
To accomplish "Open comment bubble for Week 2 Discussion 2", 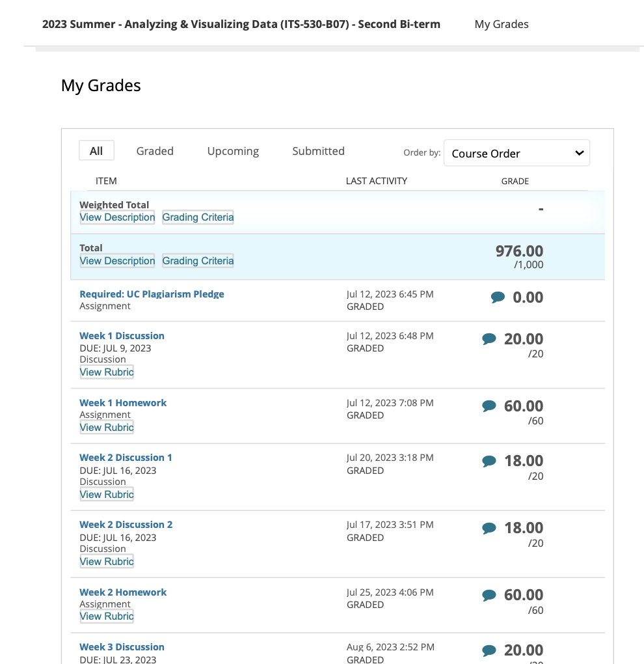I will [489, 528].
